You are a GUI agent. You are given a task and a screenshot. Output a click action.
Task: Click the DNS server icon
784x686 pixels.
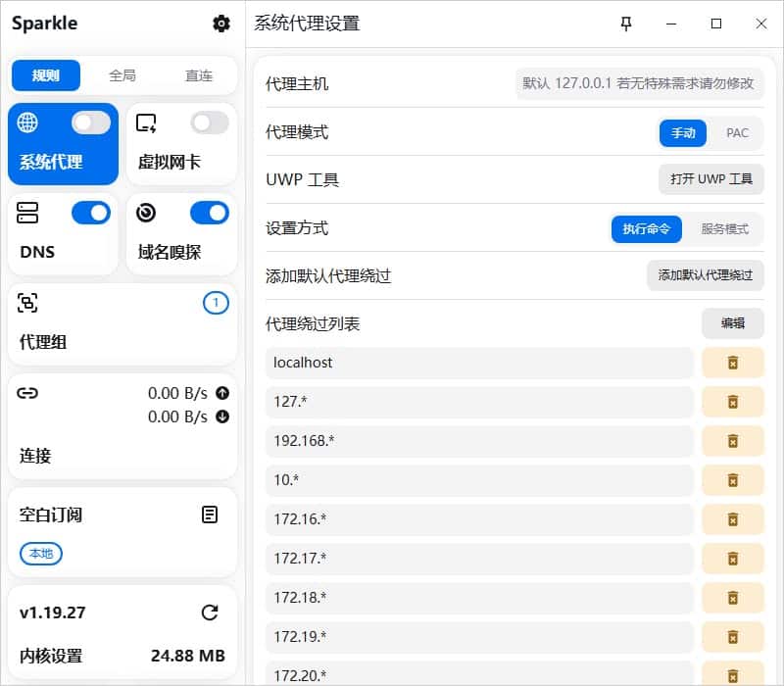[x=27, y=213]
